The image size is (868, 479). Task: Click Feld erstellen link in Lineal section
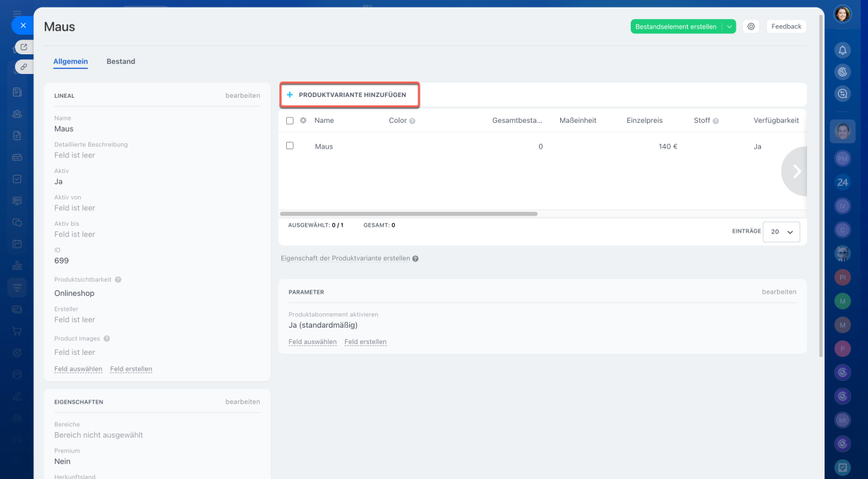pyautogui.click(x=131, y=369)
